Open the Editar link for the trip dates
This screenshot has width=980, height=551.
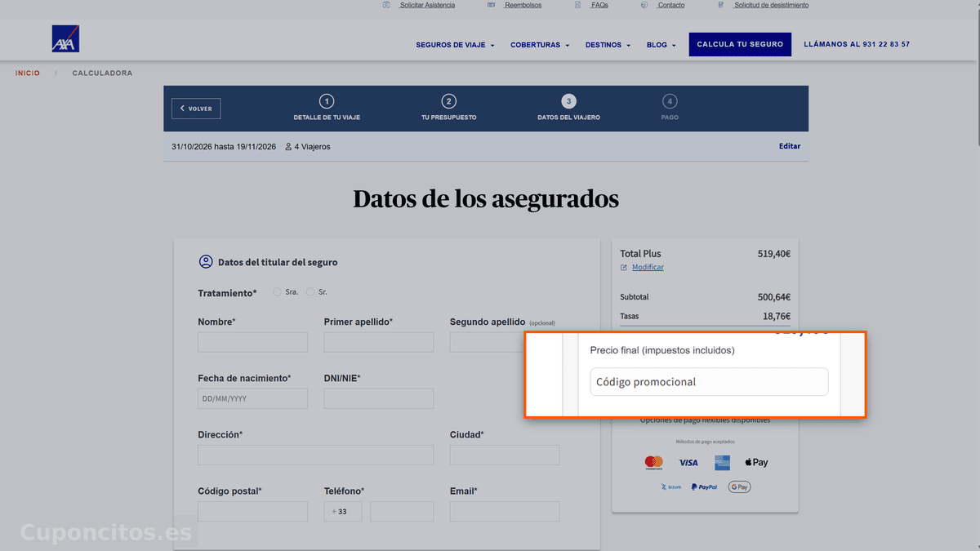[x=790, y=147]
